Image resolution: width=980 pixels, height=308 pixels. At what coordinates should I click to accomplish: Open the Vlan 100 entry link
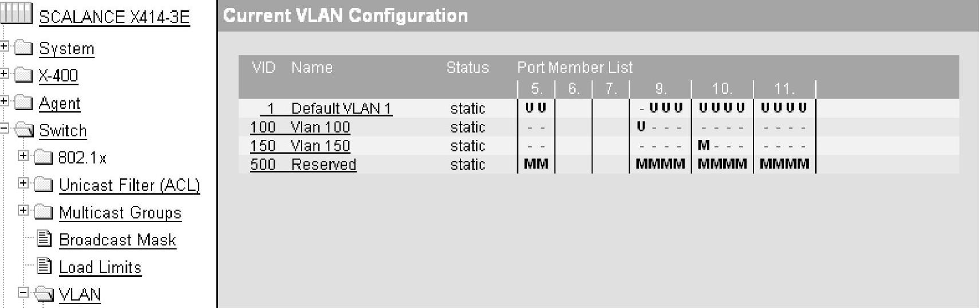coord(320,127)
